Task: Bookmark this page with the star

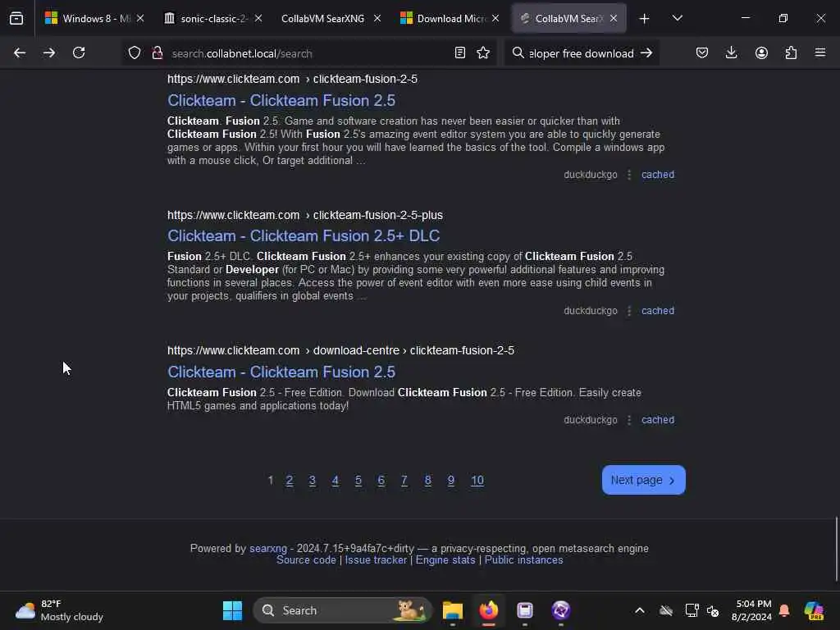Action: (x=483, y=53)
